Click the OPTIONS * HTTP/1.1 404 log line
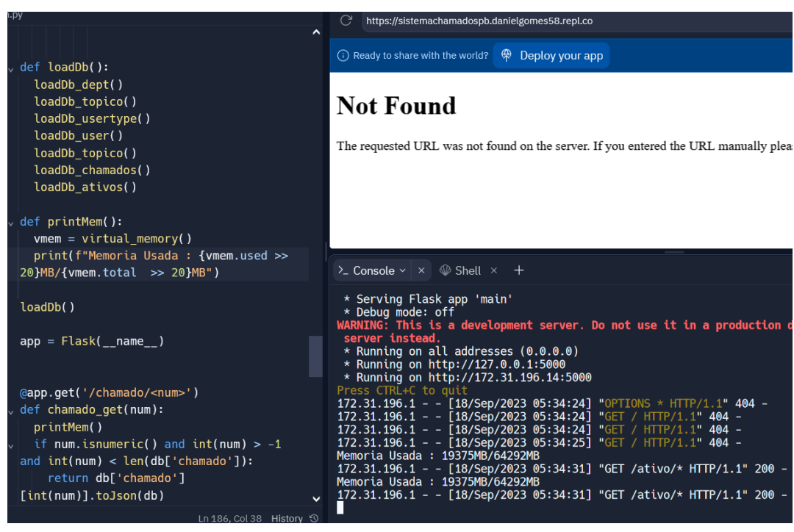794x532 pixels. 552,404
